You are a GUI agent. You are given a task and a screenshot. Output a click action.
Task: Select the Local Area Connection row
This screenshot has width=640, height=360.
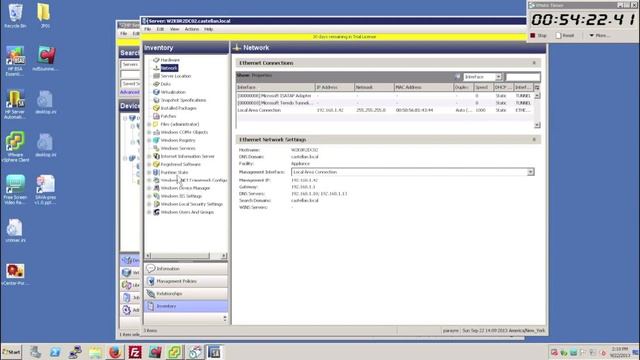tap(384, 110)
